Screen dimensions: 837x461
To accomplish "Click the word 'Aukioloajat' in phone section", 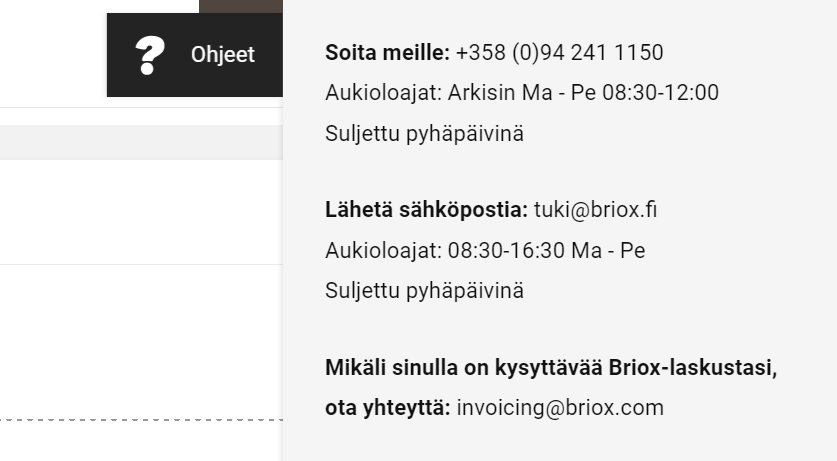I will (383, 93).
